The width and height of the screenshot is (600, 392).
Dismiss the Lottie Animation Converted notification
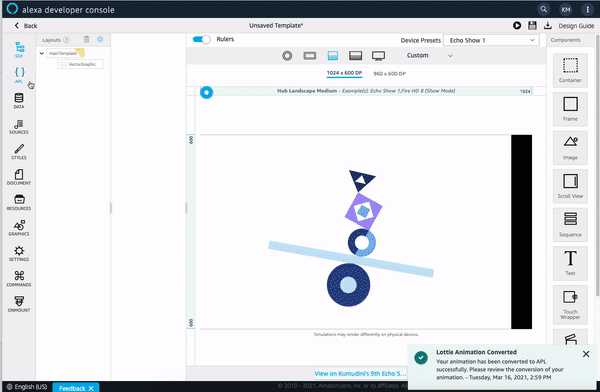click(586, 354)
